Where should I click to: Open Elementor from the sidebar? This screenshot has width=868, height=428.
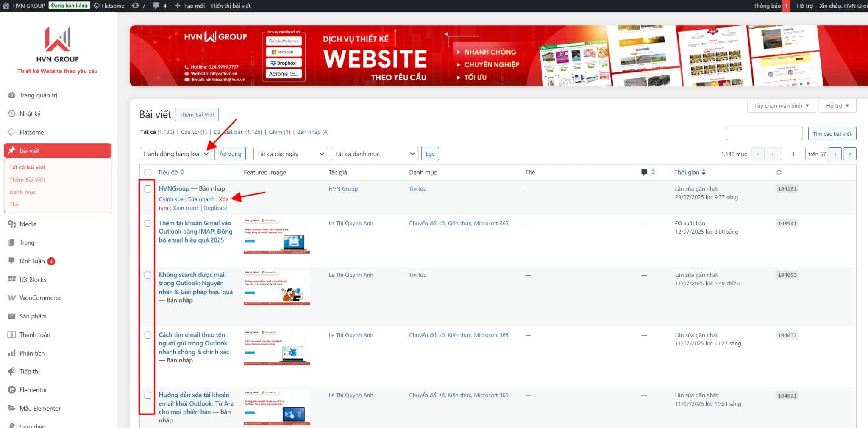point(33,389)
